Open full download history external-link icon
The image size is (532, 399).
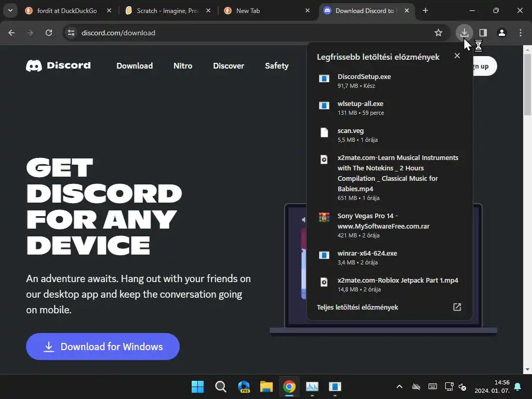pos(457,307)
